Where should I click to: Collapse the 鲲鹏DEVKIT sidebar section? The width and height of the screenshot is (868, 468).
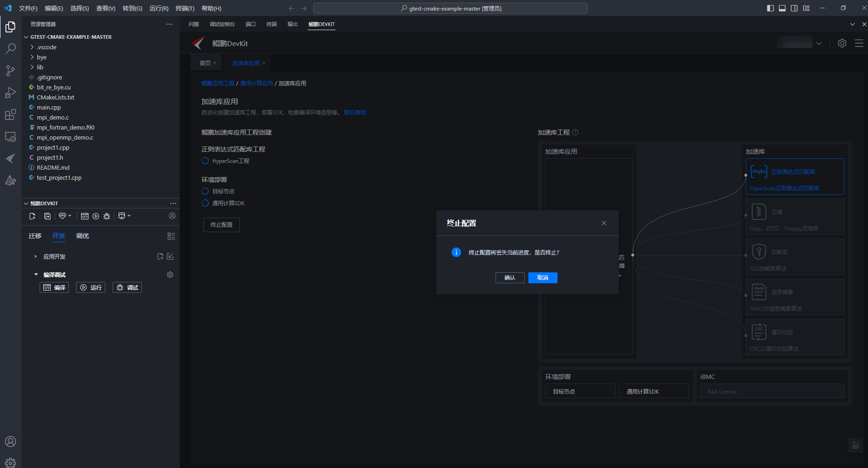click(26, 203)
